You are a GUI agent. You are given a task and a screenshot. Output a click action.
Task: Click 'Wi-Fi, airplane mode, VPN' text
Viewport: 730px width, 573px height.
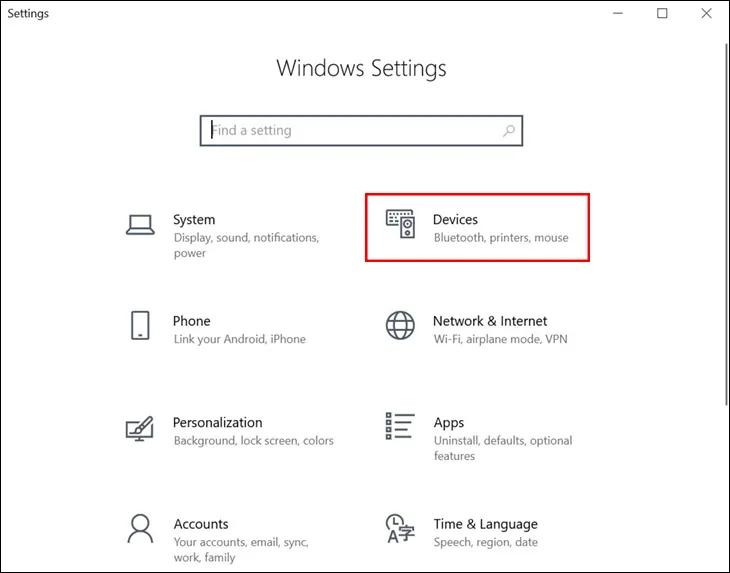[500, 339]
